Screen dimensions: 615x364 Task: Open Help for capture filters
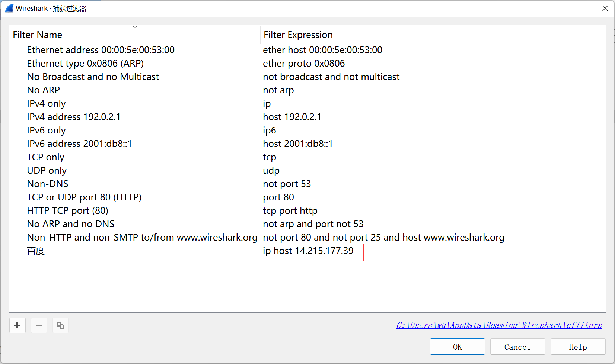578,347
